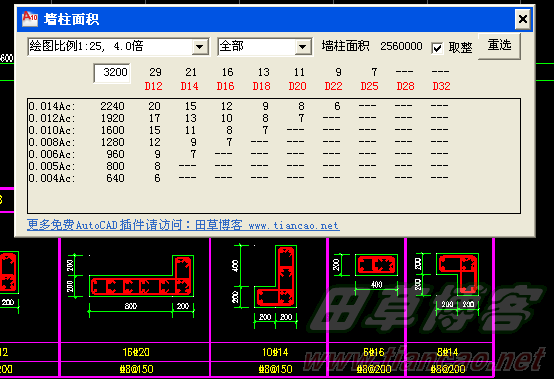The image size is (554, 379).
Task: Select the D12 column header
Action: (153, 86)
